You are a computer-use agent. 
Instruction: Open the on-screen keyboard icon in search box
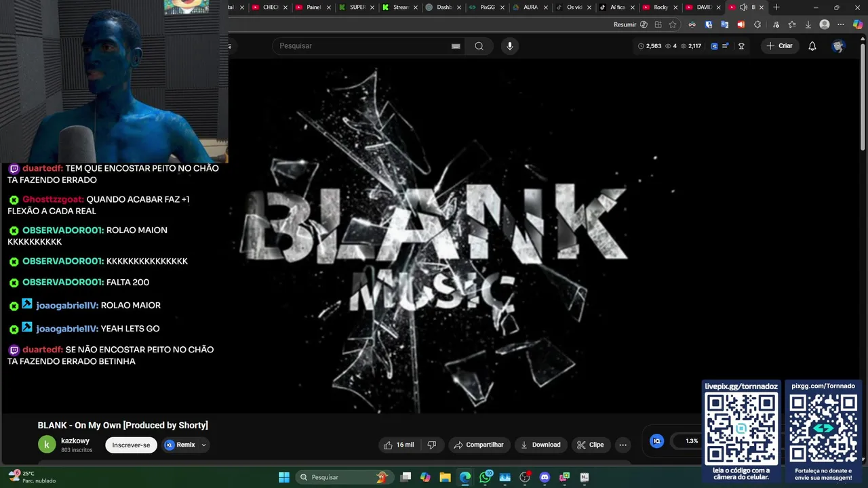[x=456, y=46]
